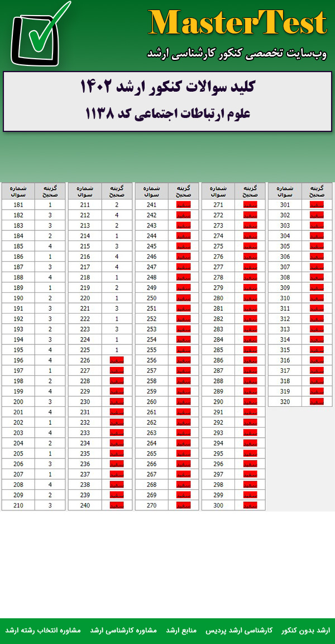Reveal the red hidden answer for question 241
This screenshot has height=644, width=335.
[184, 205]
